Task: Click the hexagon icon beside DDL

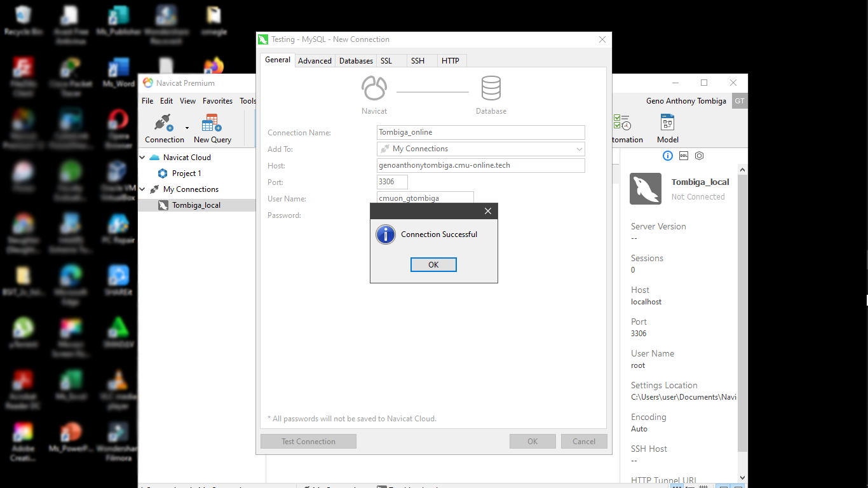Action: [x=700, y=156]
